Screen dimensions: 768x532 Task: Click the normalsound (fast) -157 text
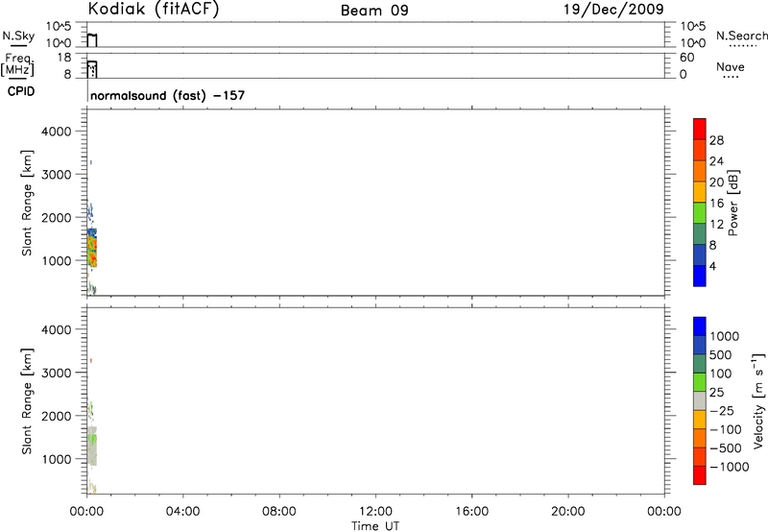167,95
